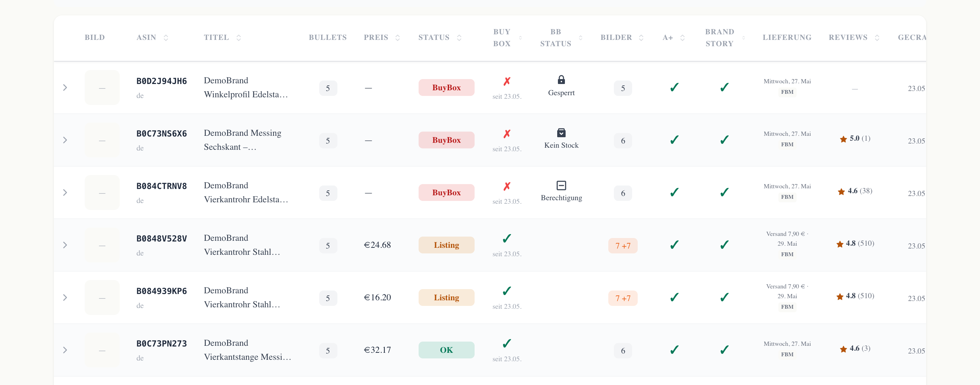Open product thumbnail for B084939KP6

(x=102, y=297)
